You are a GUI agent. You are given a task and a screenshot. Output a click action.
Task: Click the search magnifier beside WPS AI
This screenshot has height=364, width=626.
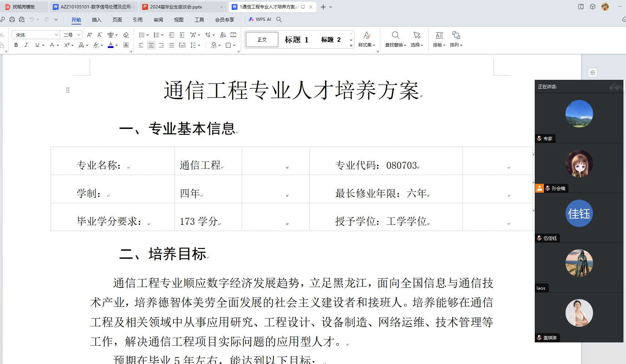tap(279, 19)
